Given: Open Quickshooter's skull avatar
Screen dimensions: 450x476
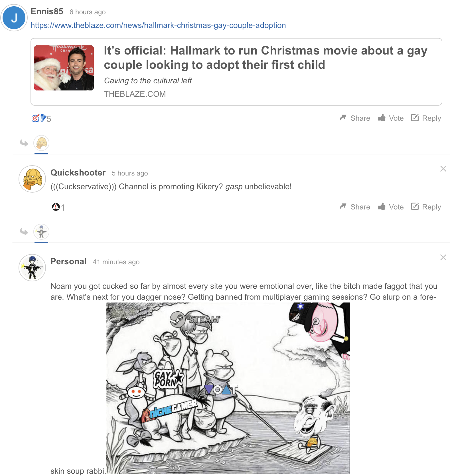Looking at the screenshot, I should pyautogui.click(x=32, y=179).
